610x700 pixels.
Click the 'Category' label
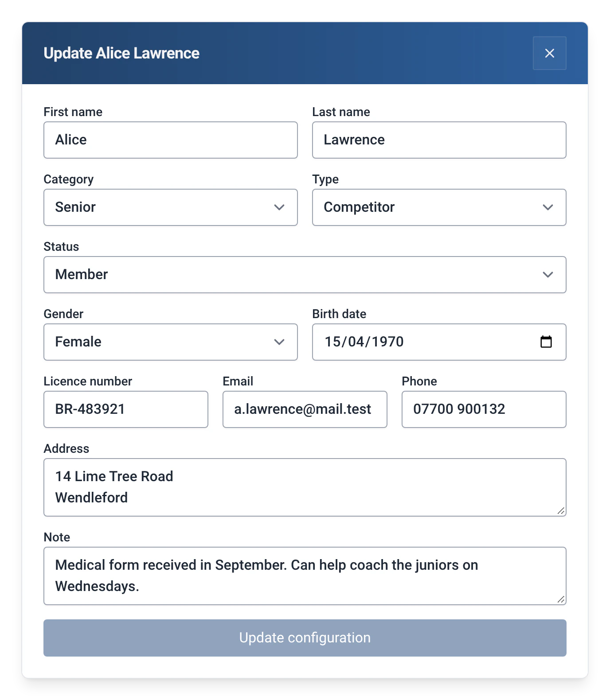point(69,179)
